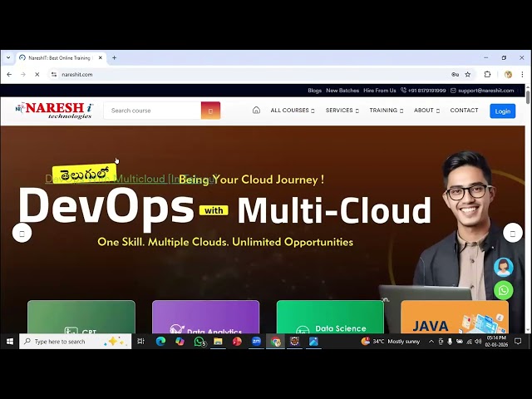Open the support agent chat icon
This screenshot has width=532, height=399.
(504, 267)
